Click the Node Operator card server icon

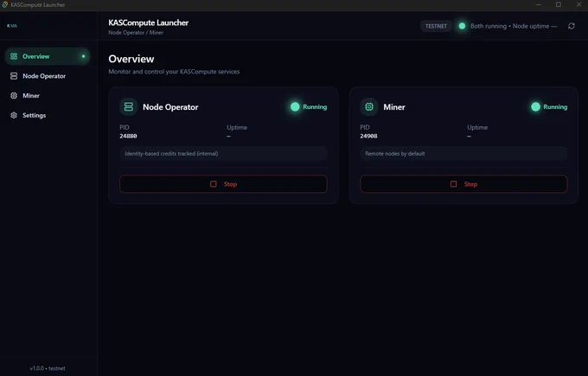click(x=129, y=107)
